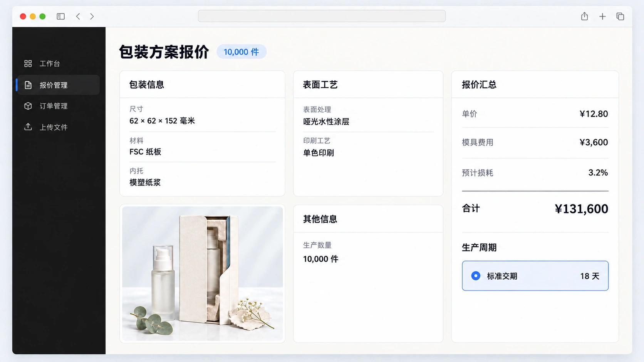Toggle the browser sidebar panel icon

pos(60,17)
